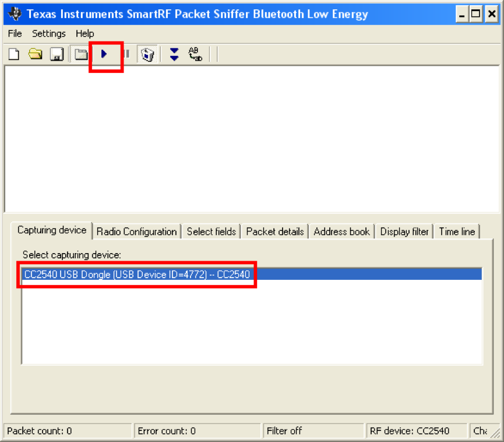Image resolution: width=504 pixels, height=442 pixels.
Task: Open a saved capture with folder icon
Action: 36,54
